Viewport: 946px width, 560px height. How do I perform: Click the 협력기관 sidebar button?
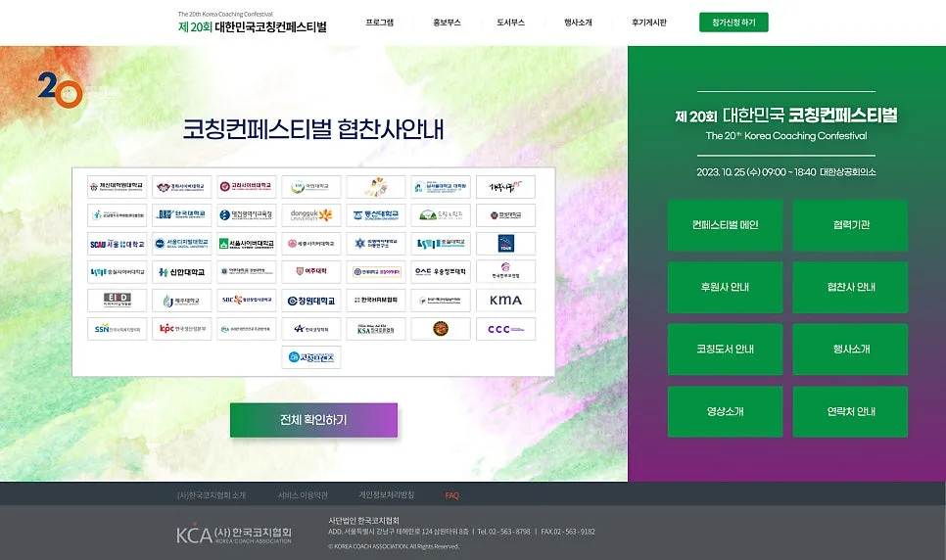(850, 225)
